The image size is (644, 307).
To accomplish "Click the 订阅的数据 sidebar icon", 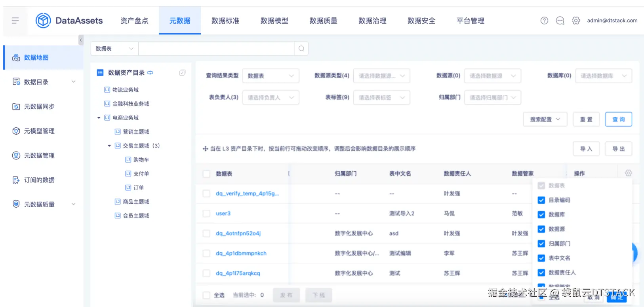I will (16, 180).
